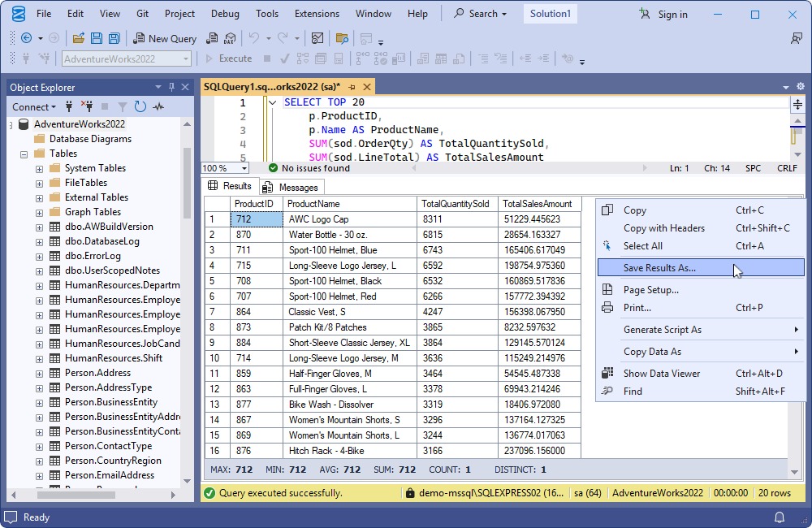Click the Open File folder icon
This screenshot has width=812, height=528.
pos(78,38)
